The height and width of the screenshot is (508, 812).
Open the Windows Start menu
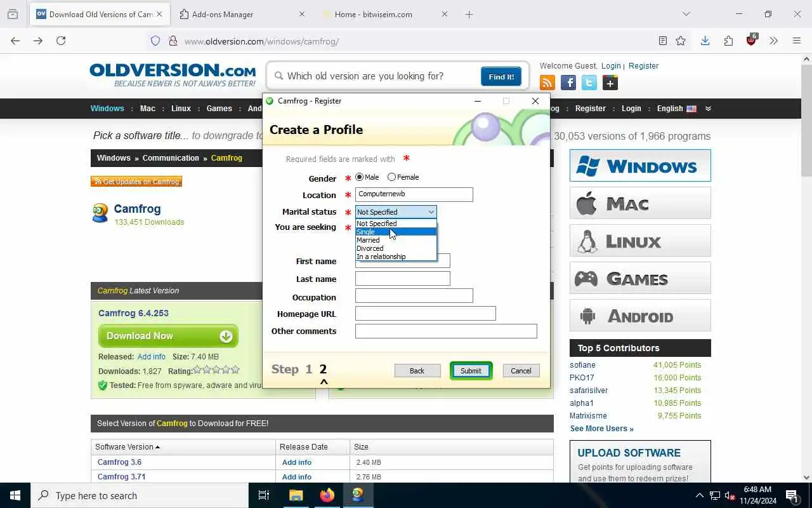click(15, 495)
